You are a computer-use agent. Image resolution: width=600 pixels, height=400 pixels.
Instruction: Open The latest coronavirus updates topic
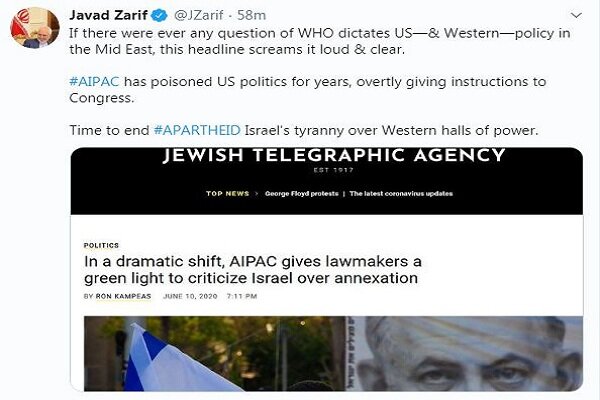click(401, 194)
